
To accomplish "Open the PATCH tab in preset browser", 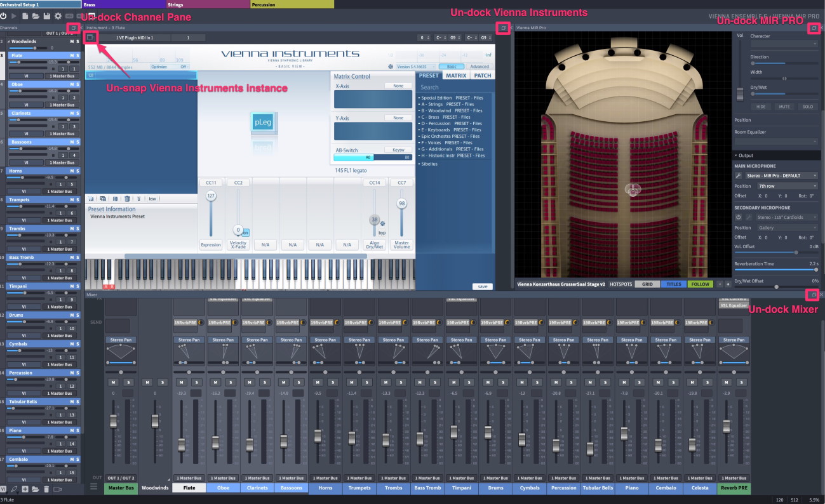I will point(483,76).
